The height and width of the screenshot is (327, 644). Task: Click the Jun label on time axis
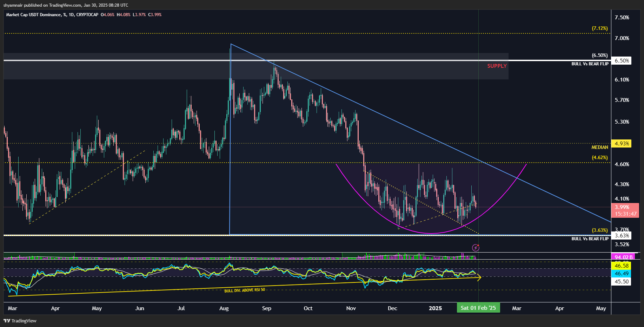pyautogui.click(x=140, y=308)
